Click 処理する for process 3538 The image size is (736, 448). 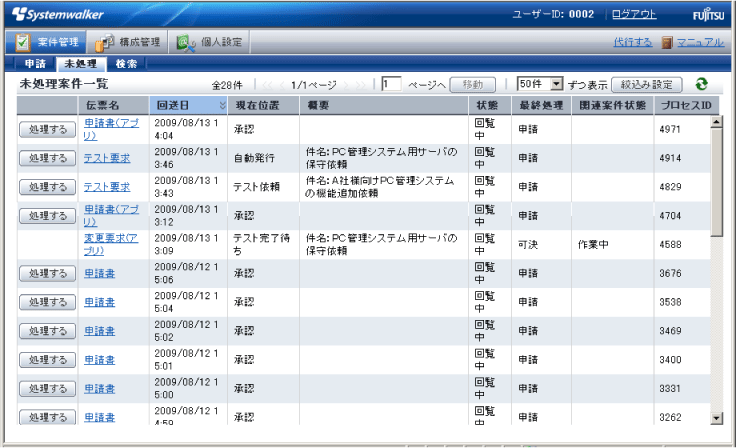(47, 302)
